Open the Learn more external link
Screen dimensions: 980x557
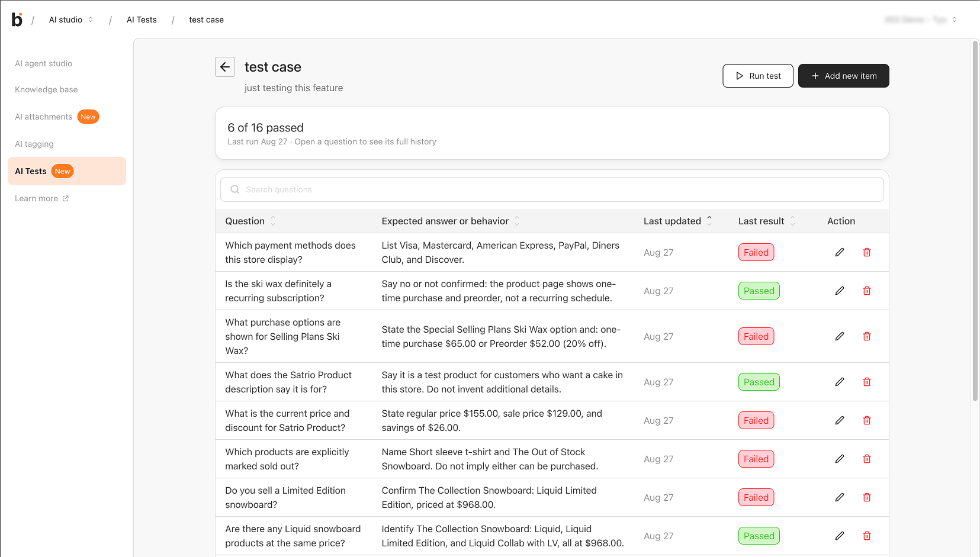point(42,198)
